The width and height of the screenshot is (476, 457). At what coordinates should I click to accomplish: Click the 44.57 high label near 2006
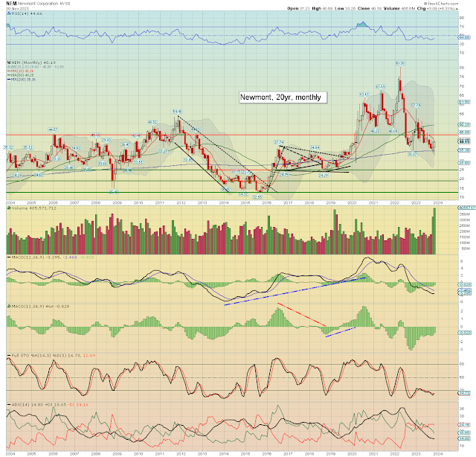53,130
